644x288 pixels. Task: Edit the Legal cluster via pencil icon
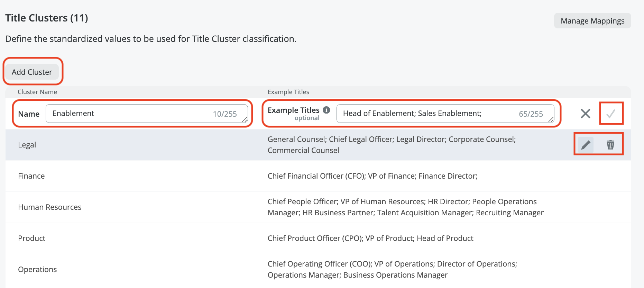pyautogui.click(x=586, y=145)
